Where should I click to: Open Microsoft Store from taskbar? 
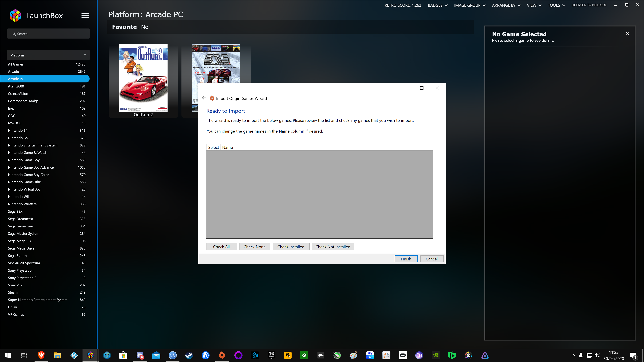(x=123, y=355)
